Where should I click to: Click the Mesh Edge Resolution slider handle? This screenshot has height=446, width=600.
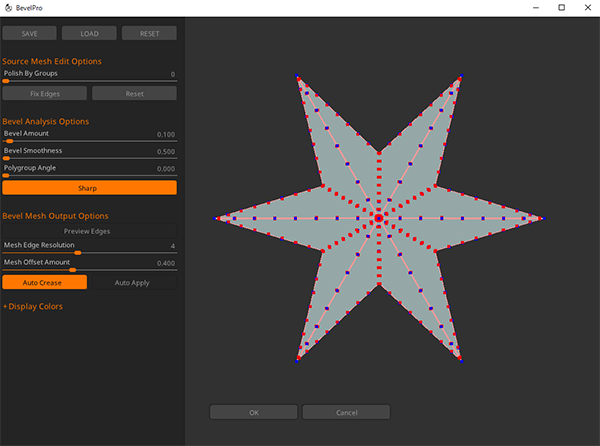(78, 253)
